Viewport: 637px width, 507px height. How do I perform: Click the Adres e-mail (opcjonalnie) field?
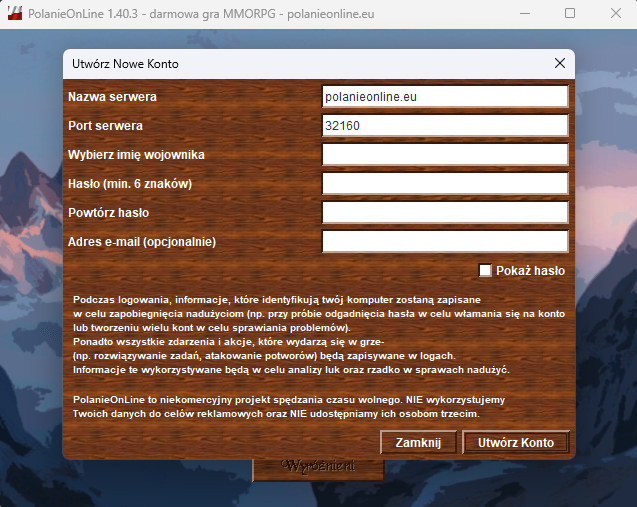pyautogui.click(x=445, y=242)
